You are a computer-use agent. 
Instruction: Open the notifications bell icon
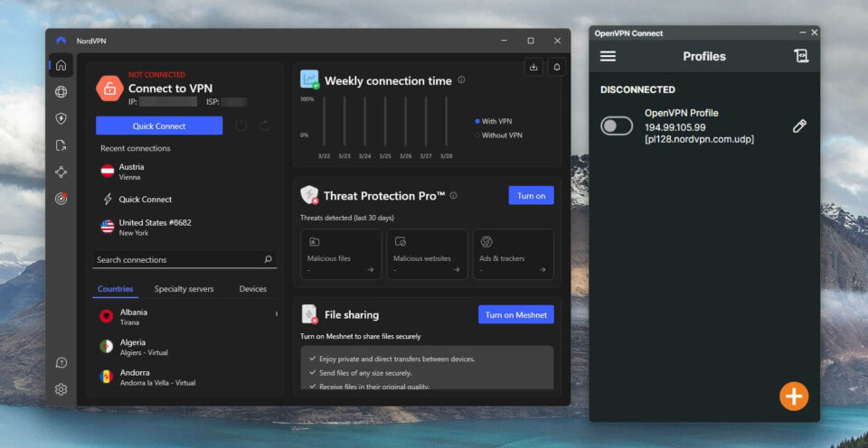(x=557, y=67)
